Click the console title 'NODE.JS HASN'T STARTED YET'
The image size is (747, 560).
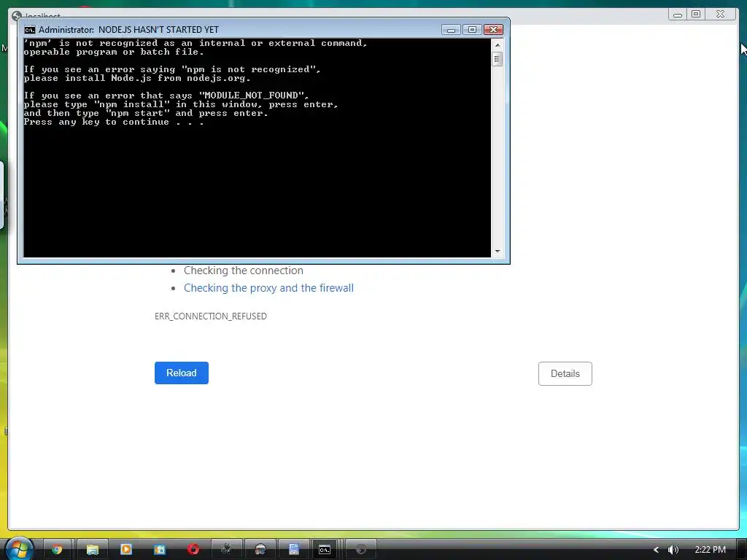pos(158,29)
